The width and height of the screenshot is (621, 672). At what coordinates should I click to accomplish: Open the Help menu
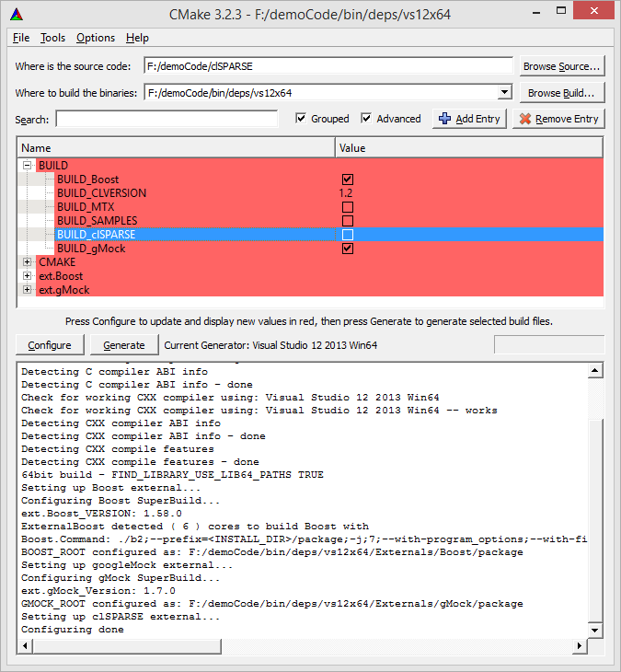point(137,38)
